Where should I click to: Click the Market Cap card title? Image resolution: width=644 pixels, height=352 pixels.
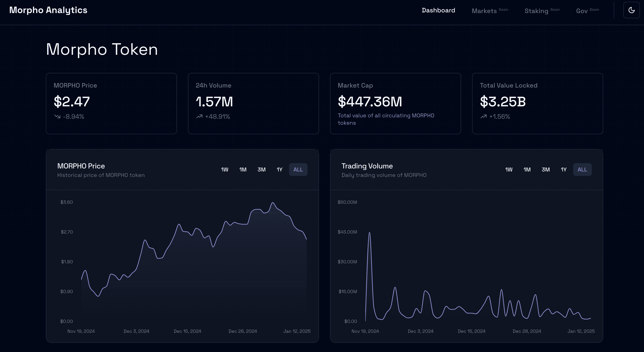[355, 85]
